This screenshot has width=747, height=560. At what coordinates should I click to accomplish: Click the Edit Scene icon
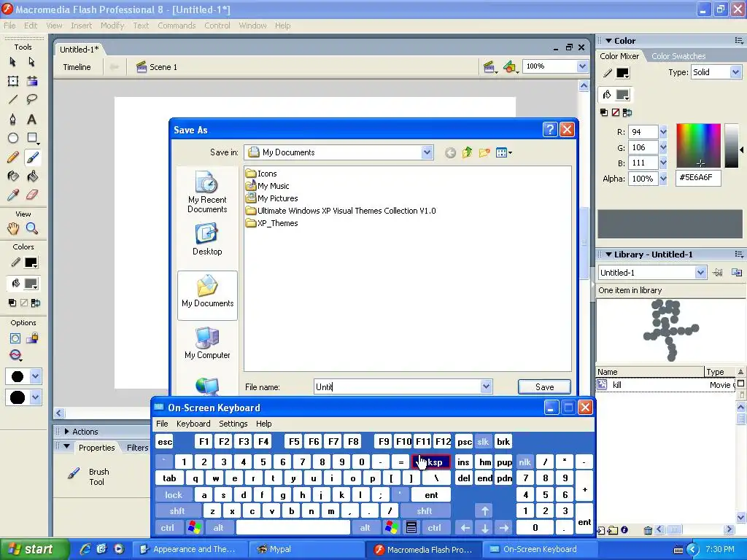point(490,67)
